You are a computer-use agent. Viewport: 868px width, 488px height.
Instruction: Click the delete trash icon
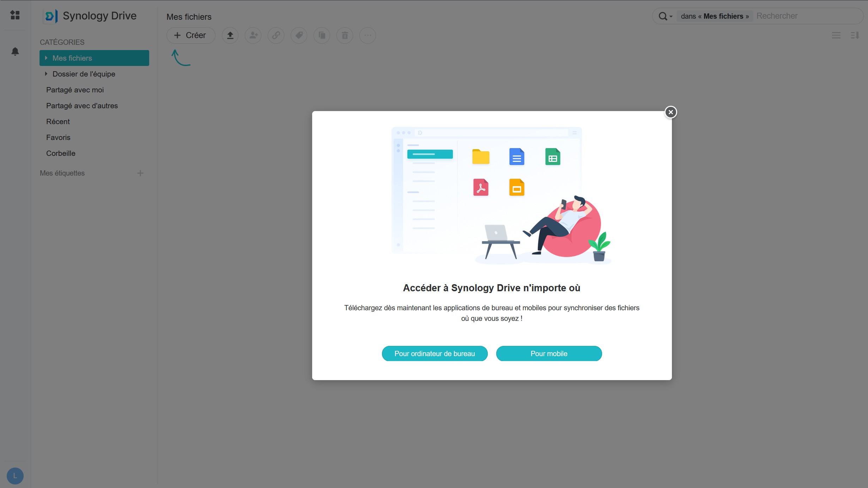click(x=345, y=35)
